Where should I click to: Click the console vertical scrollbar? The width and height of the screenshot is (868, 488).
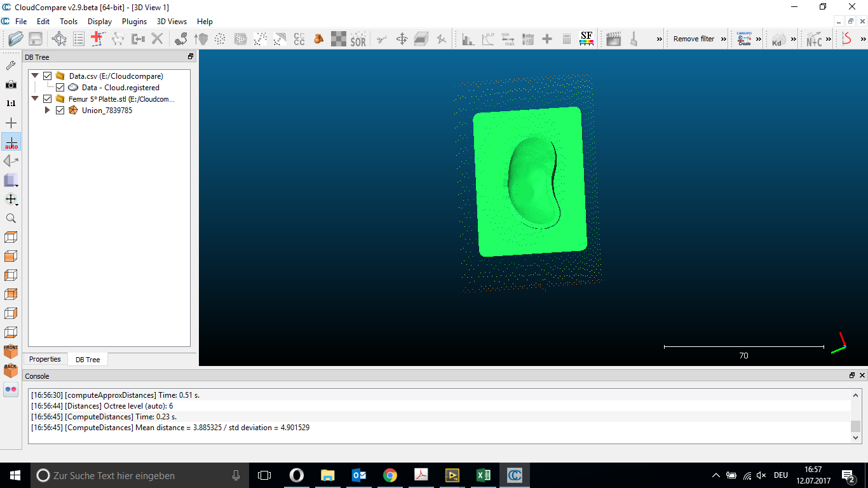(x=855, y=416)
